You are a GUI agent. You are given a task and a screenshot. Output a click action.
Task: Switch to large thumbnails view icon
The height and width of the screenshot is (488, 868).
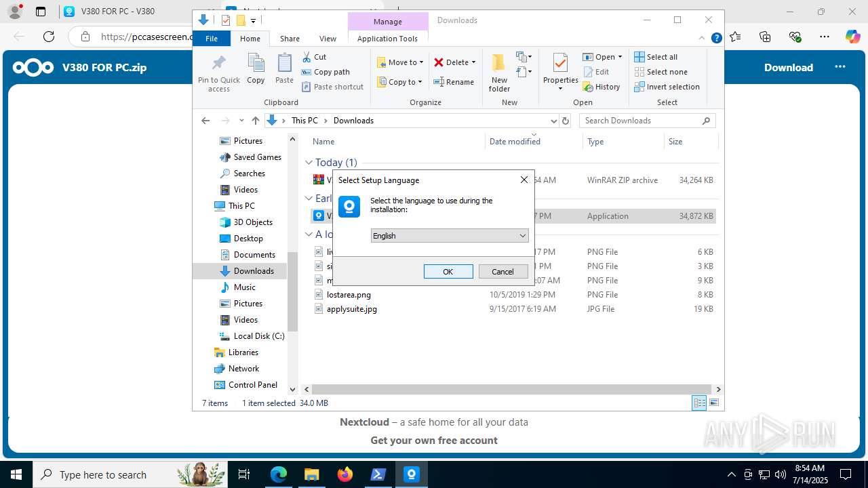(714, 403)
